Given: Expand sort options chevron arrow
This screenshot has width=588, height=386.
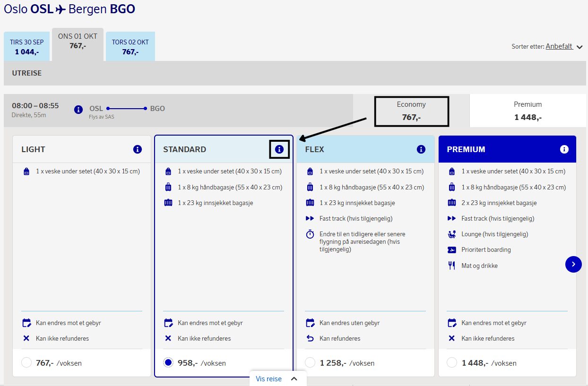Looking at the screenshot, I should [x=579, y=47].
